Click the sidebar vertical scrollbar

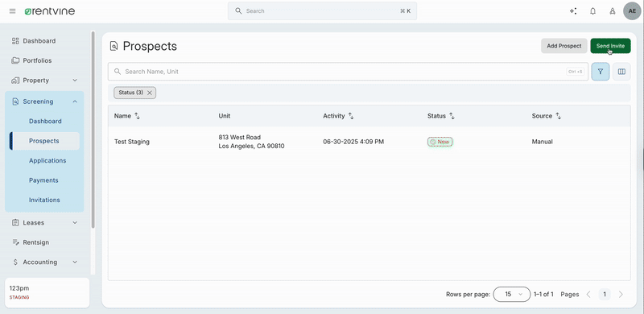pyautogui.click(x=93, y=130)
